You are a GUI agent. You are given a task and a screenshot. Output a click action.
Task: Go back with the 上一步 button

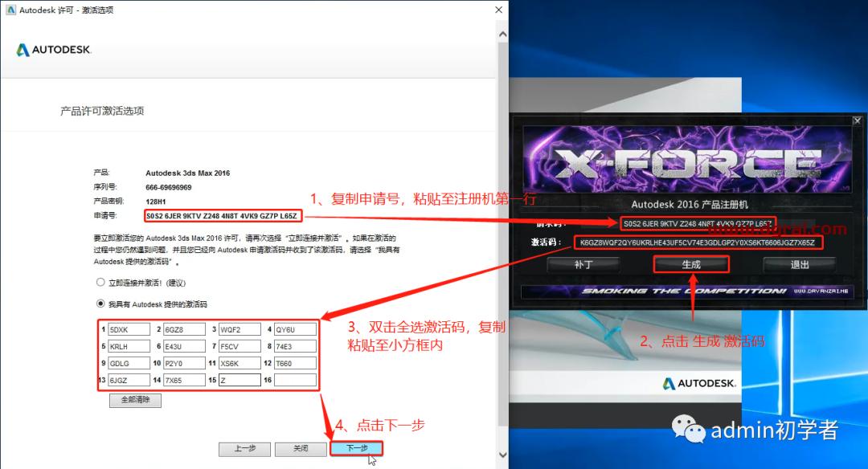244,449
